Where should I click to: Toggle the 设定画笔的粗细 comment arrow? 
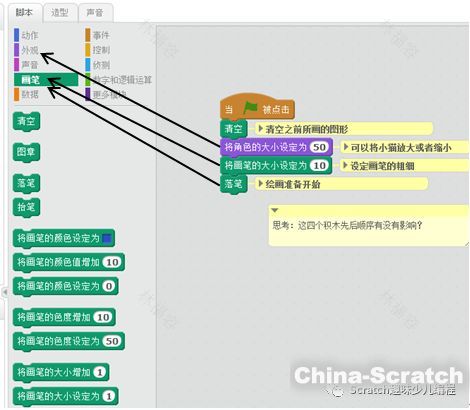tap(345, 165)
